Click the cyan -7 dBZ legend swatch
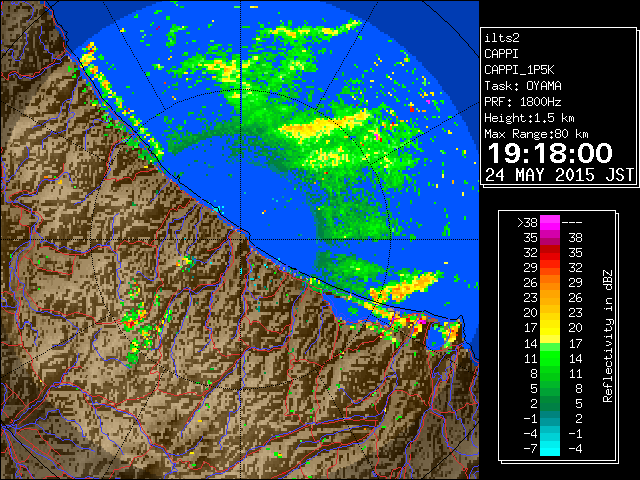This screenshot has width=640, height=480. point(550,448)
